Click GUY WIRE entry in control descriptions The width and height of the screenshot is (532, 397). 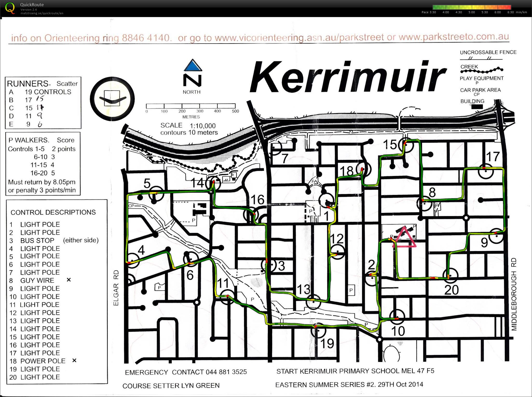point(37,280)
